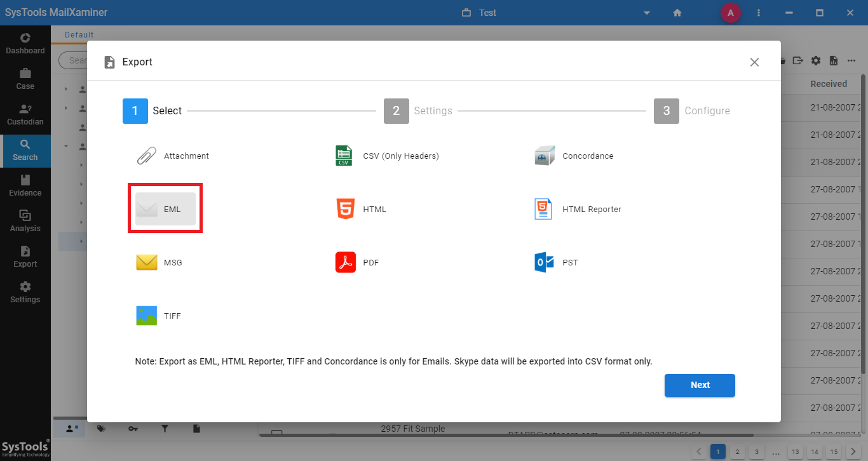Viewport: 868px width, 461px height.
Task: Select the MSG export format
Action: [x=159, y=262]
